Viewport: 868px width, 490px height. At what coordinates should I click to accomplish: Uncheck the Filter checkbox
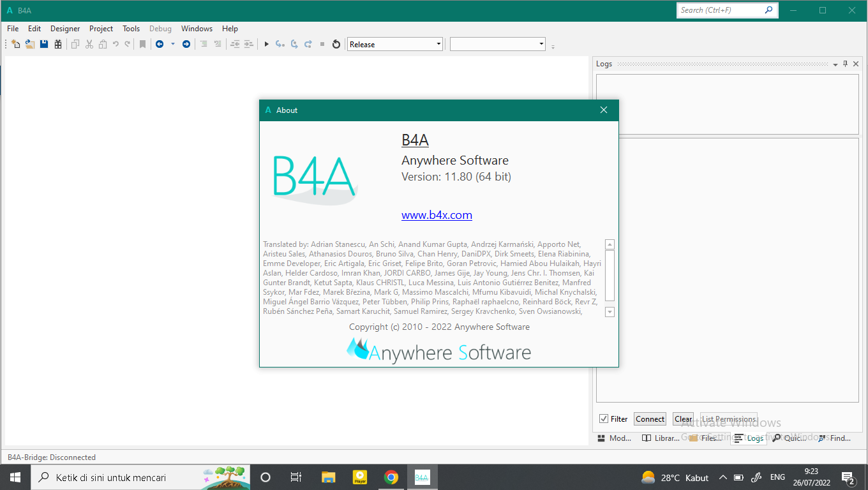tap(604, 419)
